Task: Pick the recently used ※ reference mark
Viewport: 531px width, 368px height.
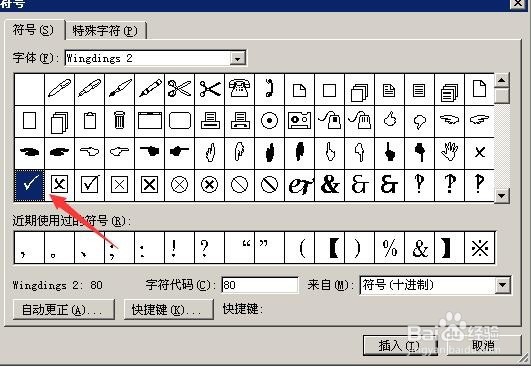Action: (479, 248)
